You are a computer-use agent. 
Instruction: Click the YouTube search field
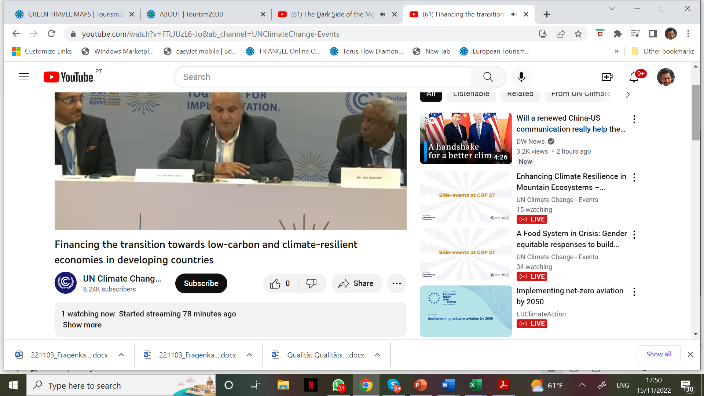click(322, 77)
